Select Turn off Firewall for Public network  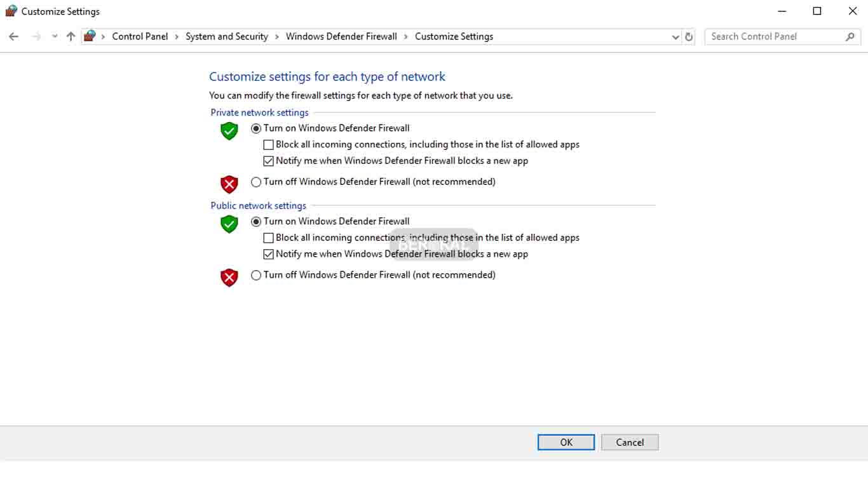coord(256,275)
